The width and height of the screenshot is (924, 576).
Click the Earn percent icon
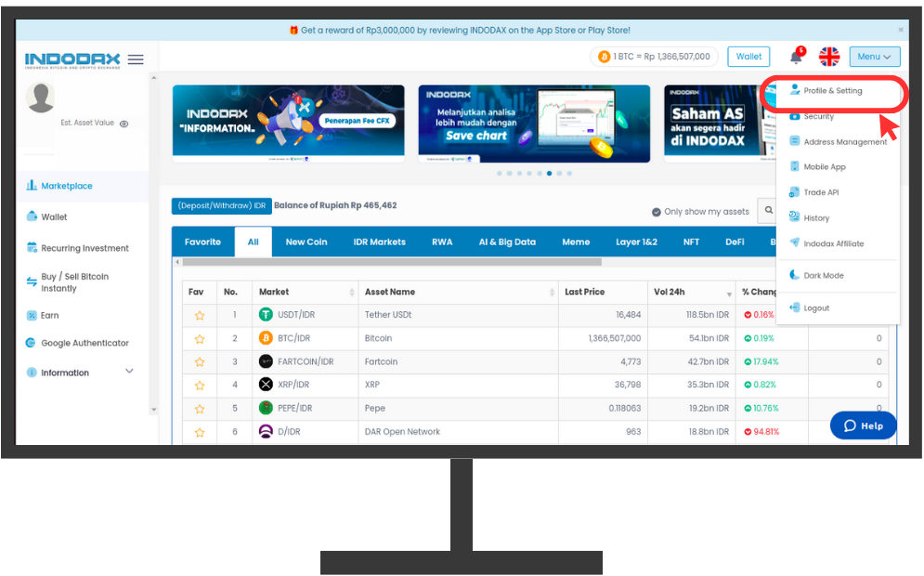[32, 316]
